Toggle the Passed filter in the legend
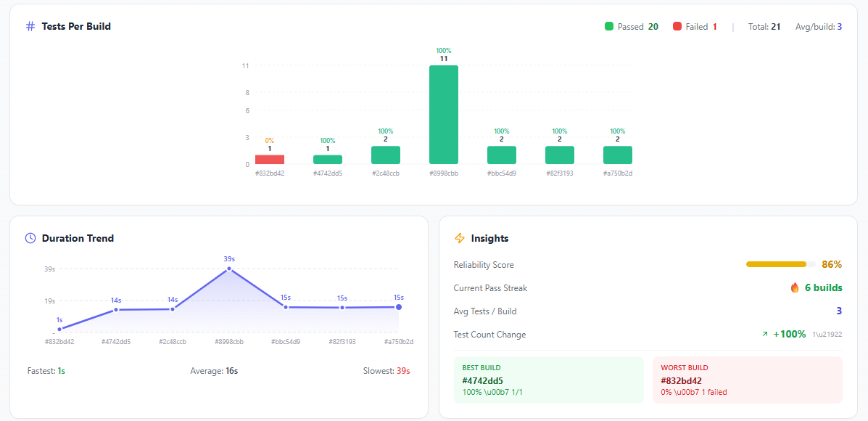The width and height of the screenshot is (868, 421). point(629,26)
